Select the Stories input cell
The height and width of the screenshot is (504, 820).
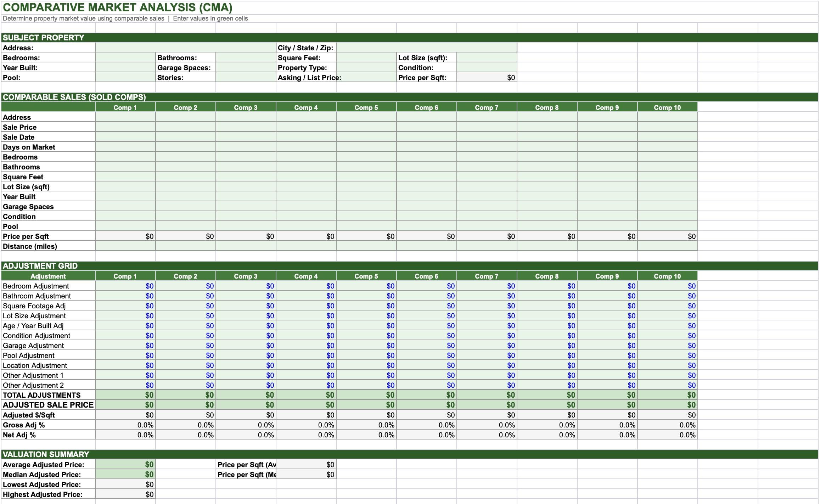[x=246, y=77]
